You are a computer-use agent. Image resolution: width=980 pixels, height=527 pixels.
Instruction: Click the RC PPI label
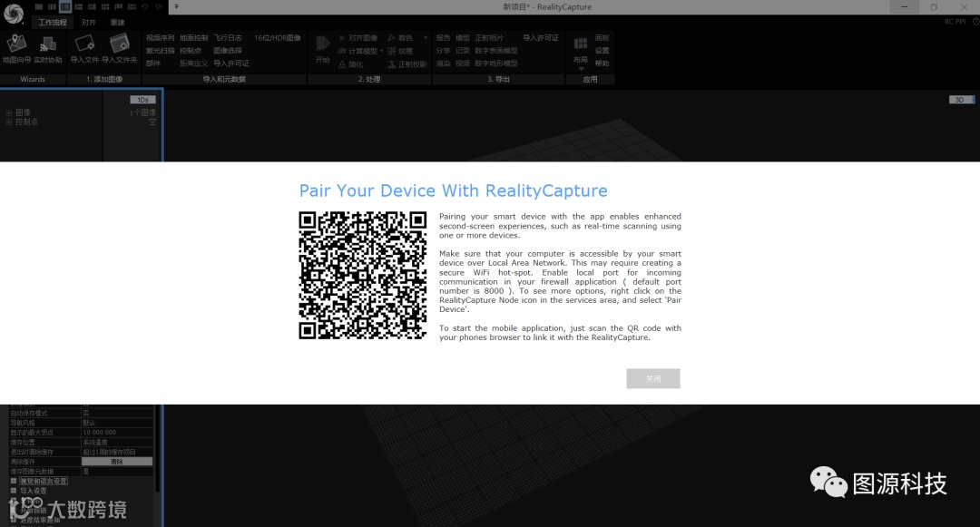click(x=955, y=22)
